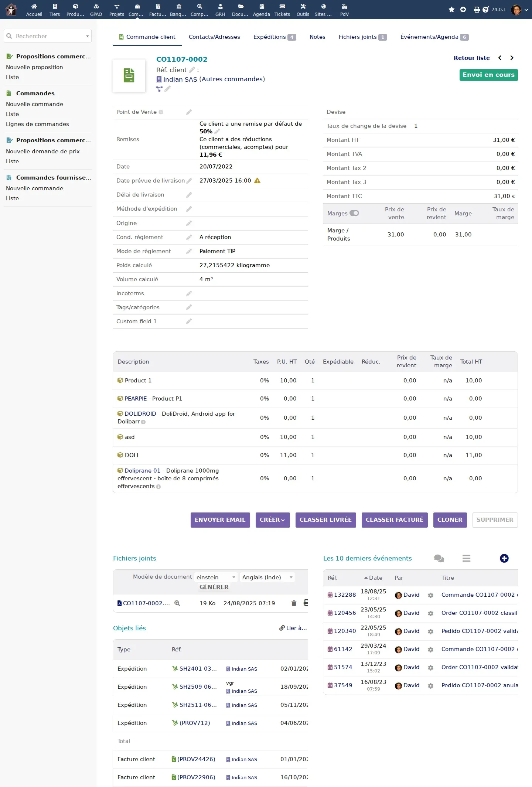Preview the CO1107-0002 PDF magnifier icon
The image size is (532, 787).
tap(177, 603)
